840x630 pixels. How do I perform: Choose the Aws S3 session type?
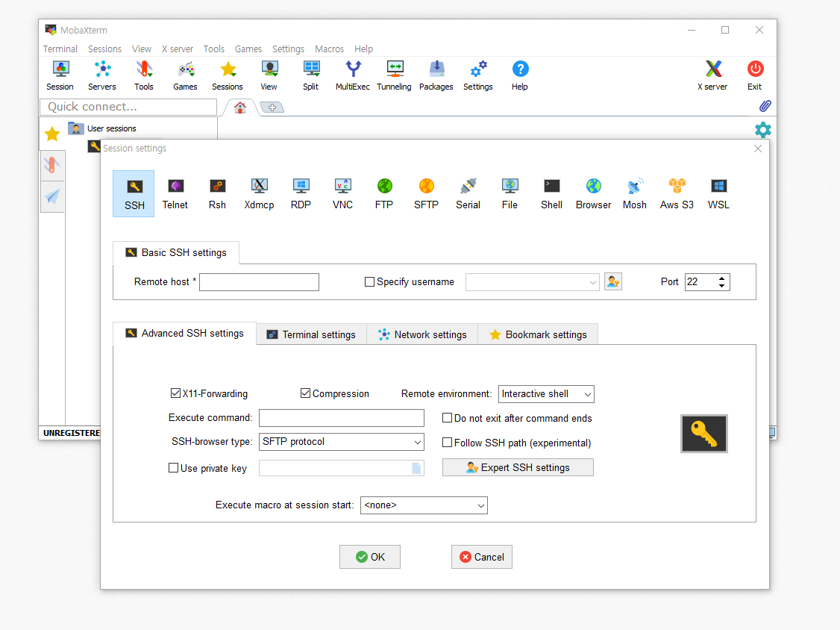pos(677,193)
